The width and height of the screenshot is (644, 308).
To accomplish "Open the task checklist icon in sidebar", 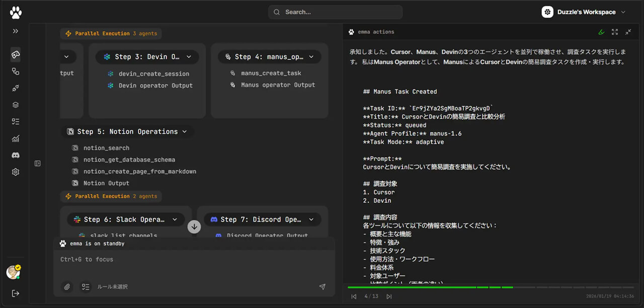I will [x=15, y=121].
